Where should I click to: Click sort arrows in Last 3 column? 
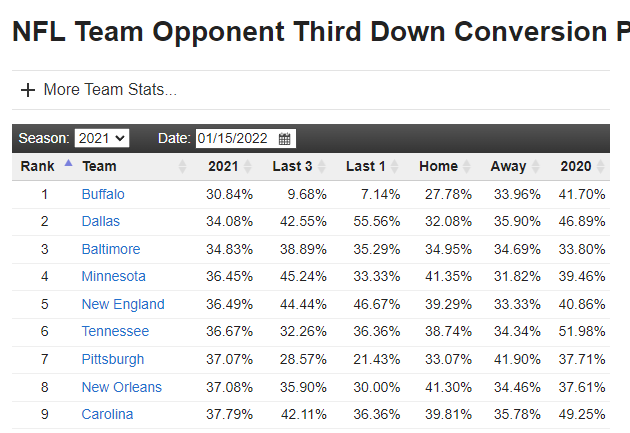coord(329,167)
